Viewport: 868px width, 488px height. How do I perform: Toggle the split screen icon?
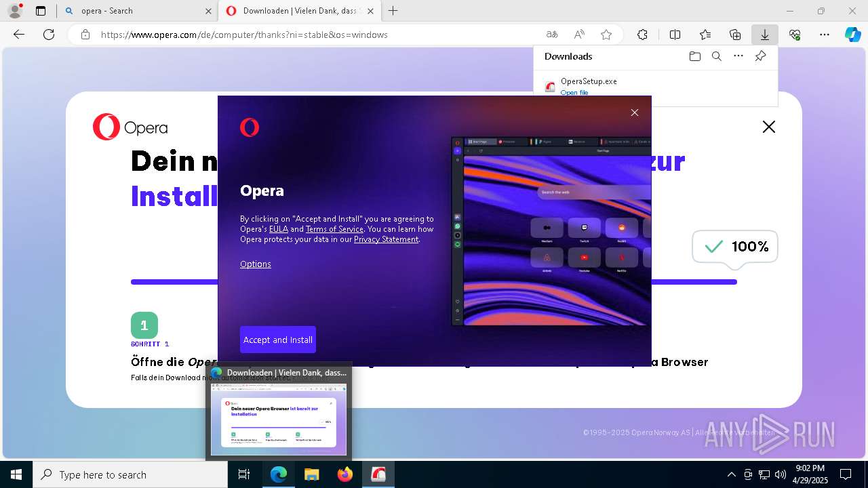tap(675, 35)
